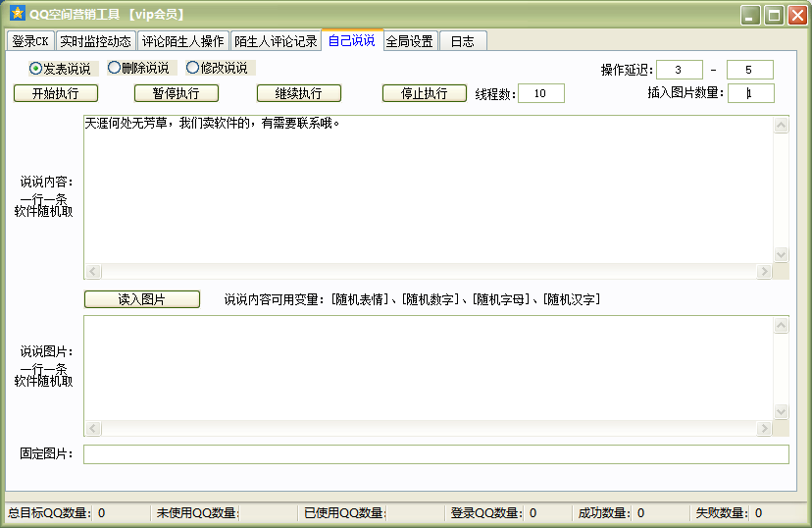
Task: Click up arrow of 说说内容 vertical scrollbar
Action: point(781,125)
